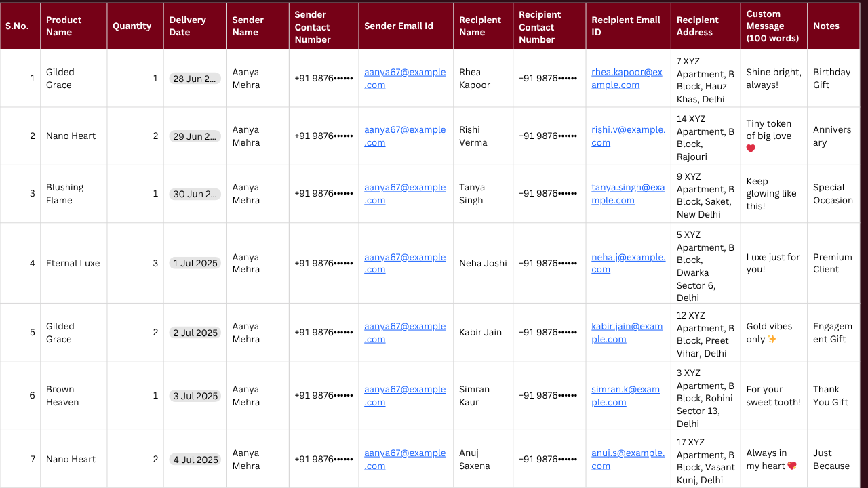
Task: Select the Brown Heaven product cell
Action: 73,395
